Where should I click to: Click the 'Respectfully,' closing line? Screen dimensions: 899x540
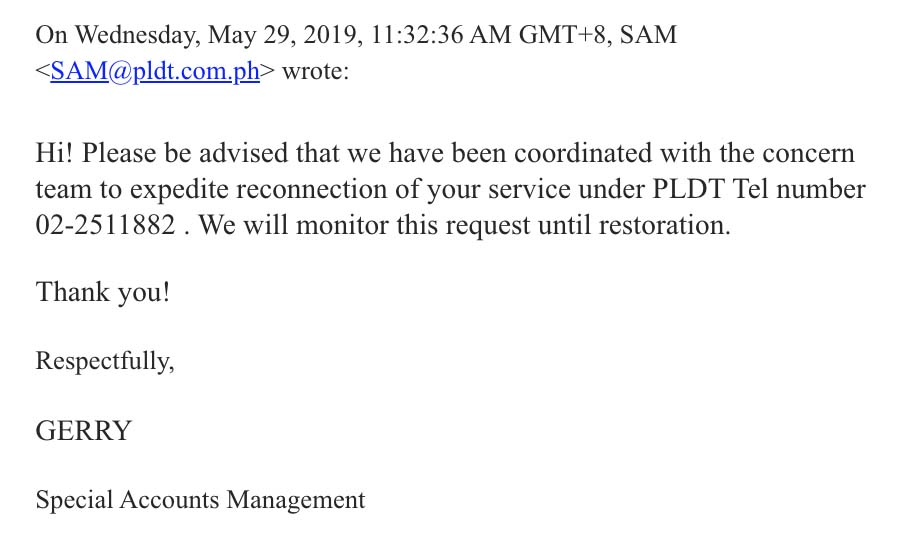point(105,361)
